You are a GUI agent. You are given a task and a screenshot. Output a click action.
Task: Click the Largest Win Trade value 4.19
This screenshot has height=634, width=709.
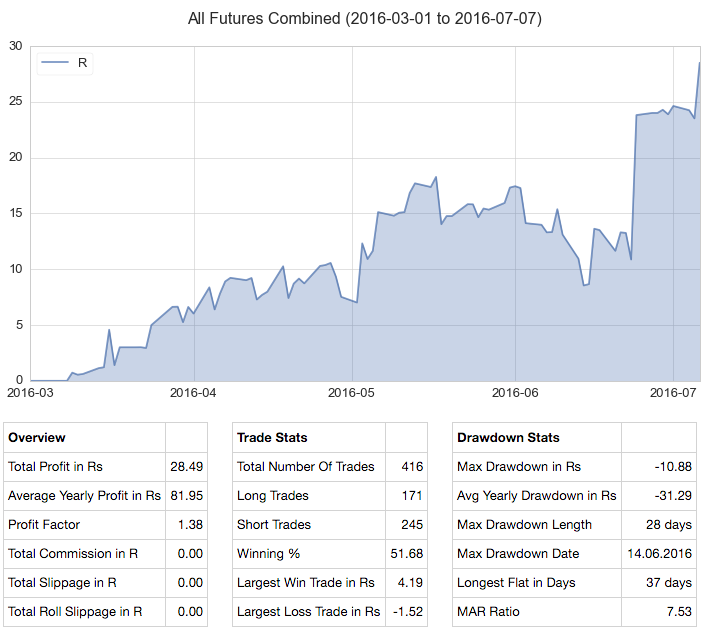tap(411, 582)
